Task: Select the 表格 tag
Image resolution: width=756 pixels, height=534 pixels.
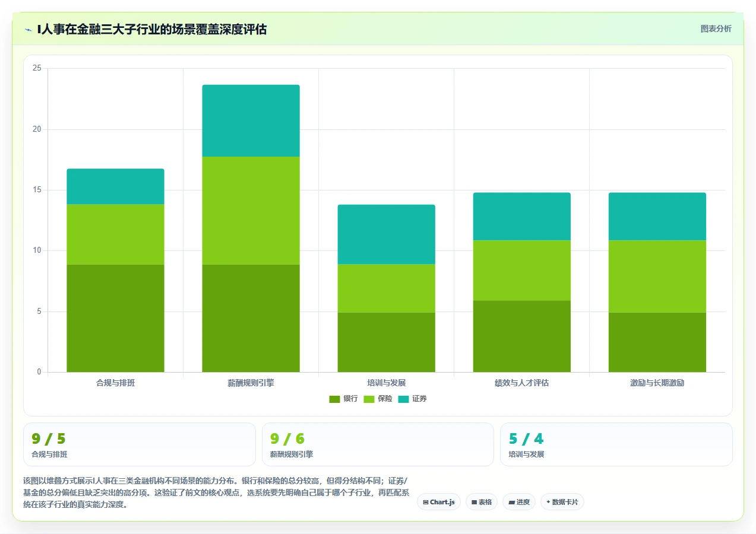Action: [482, 502]
